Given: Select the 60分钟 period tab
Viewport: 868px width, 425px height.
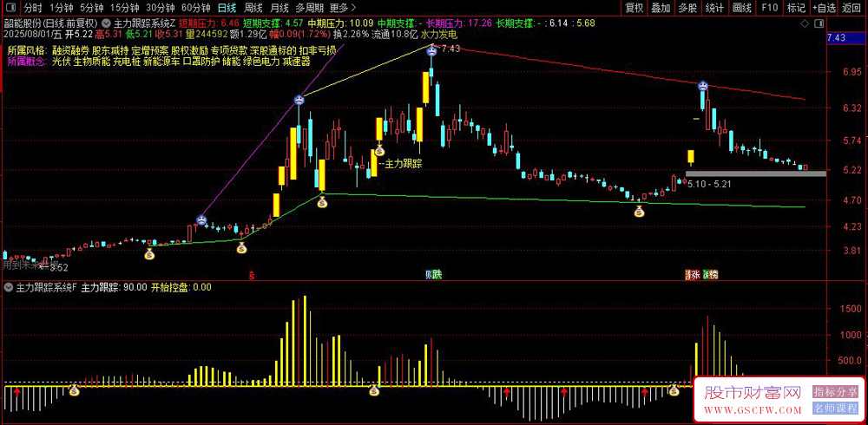Looking at the screenshot, I should [196, 8].
